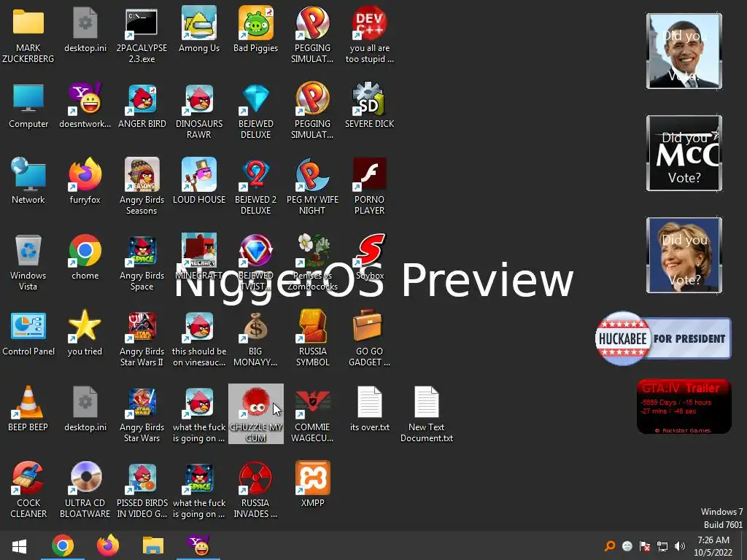This screenshot has height=560, width=747.
Task: Switch to Yahoo Messenger taskbar button
Action: (x=198, y=545)
